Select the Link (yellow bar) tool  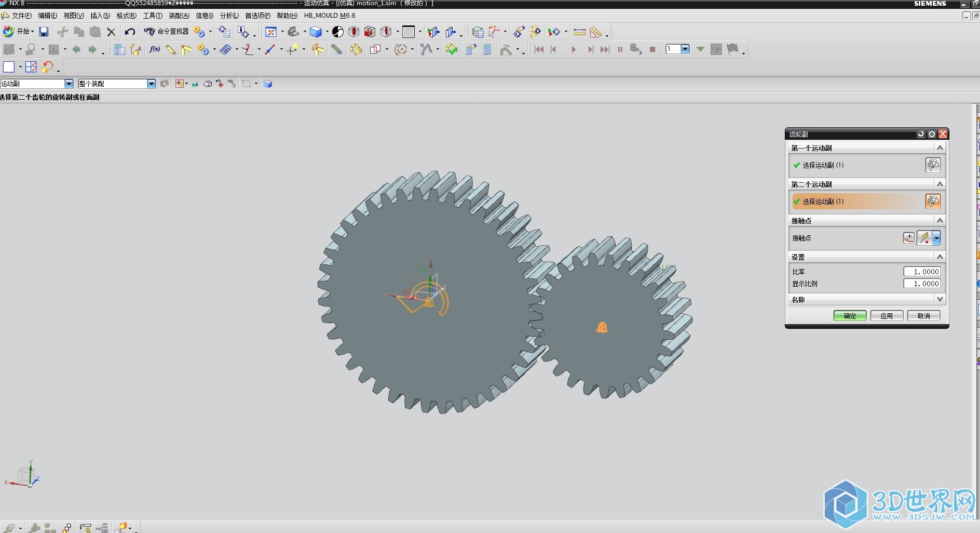(171, 49)
